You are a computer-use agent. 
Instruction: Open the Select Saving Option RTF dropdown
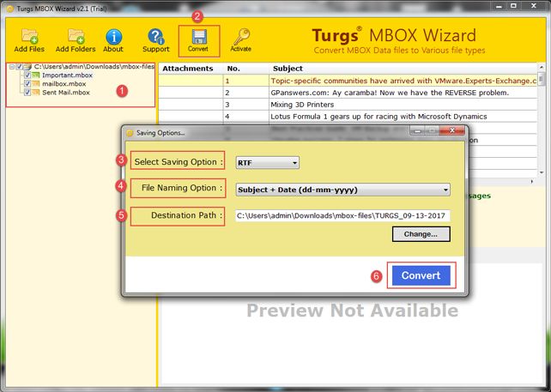click(268, 163)
